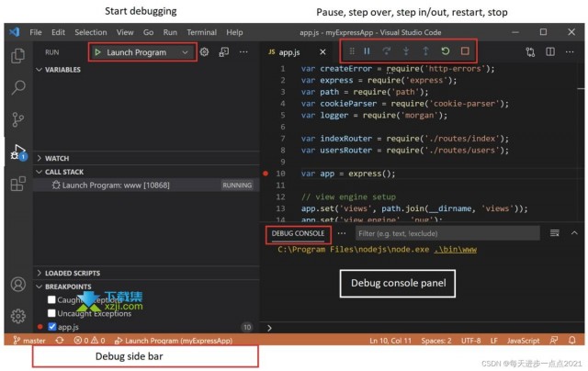
Task: Change encoding via UTF-8 status item
Action: pyautogui.click(x=470, y=341)
